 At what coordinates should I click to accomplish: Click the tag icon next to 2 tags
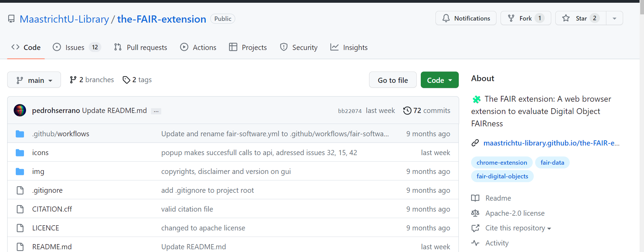[126, 80]
